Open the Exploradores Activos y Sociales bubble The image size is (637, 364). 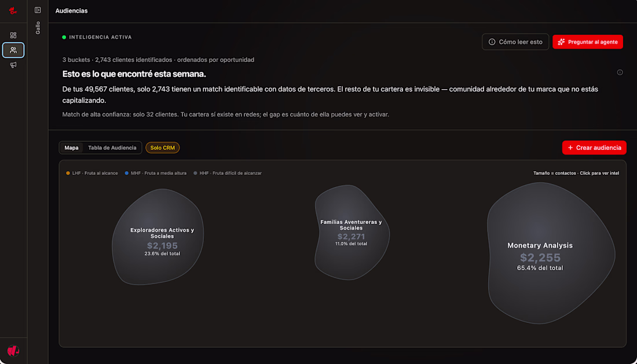pos(158,237)
